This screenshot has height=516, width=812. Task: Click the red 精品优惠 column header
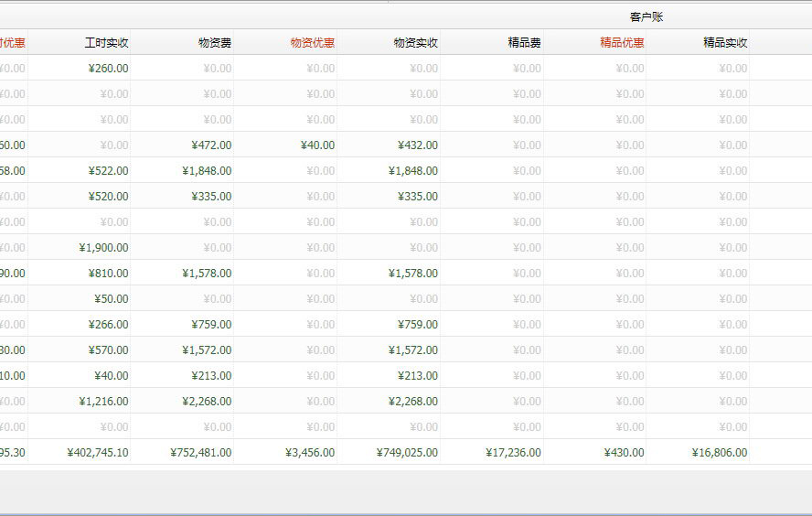[622, 43]
